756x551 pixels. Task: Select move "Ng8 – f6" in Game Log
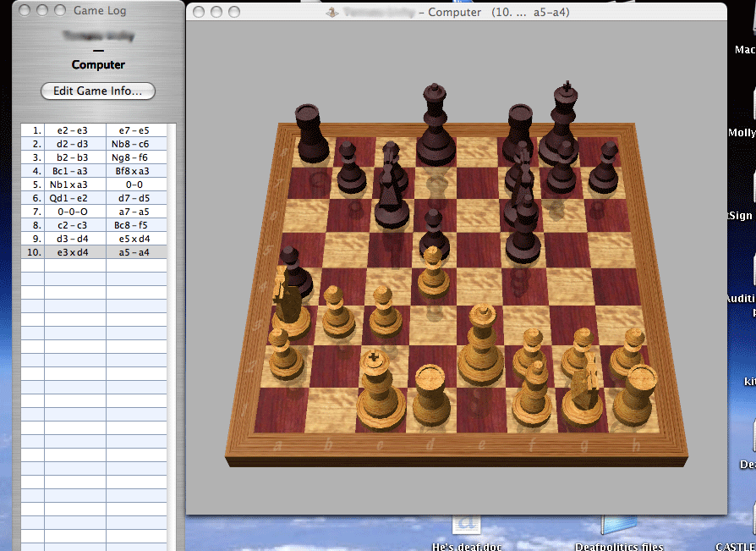pos(129,157)
